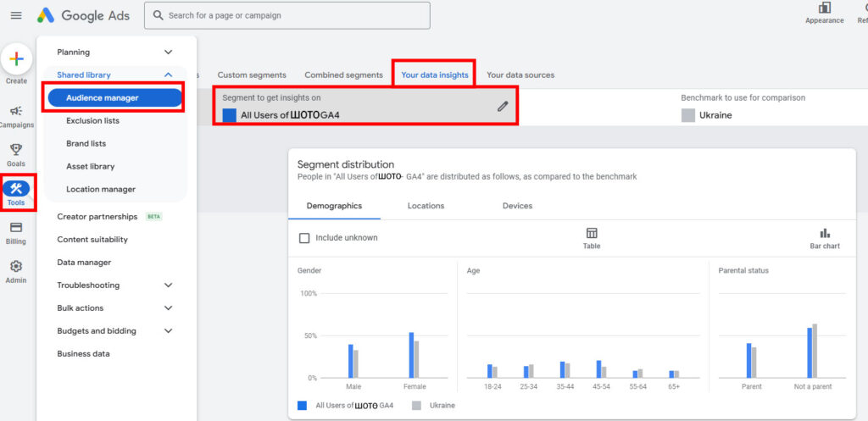Open the Appearance settings icon
Screen dimensions: 868x421
(824, 8)
